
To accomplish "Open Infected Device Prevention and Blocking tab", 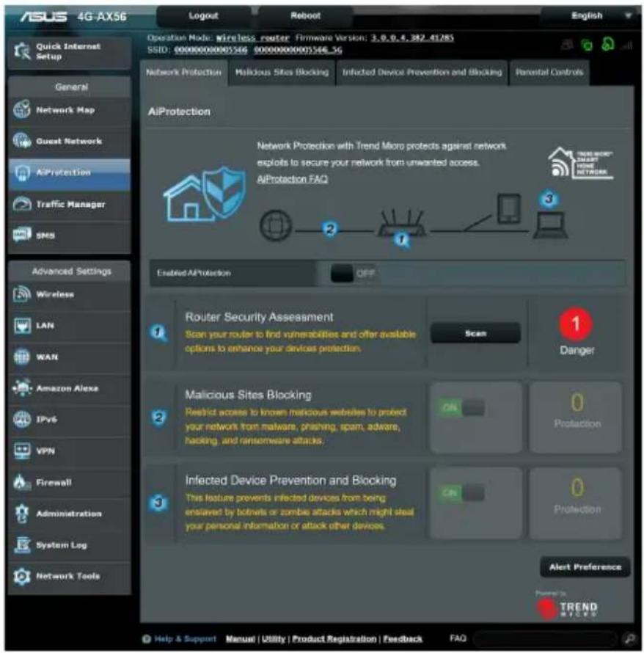I will (x=422, y=73).
